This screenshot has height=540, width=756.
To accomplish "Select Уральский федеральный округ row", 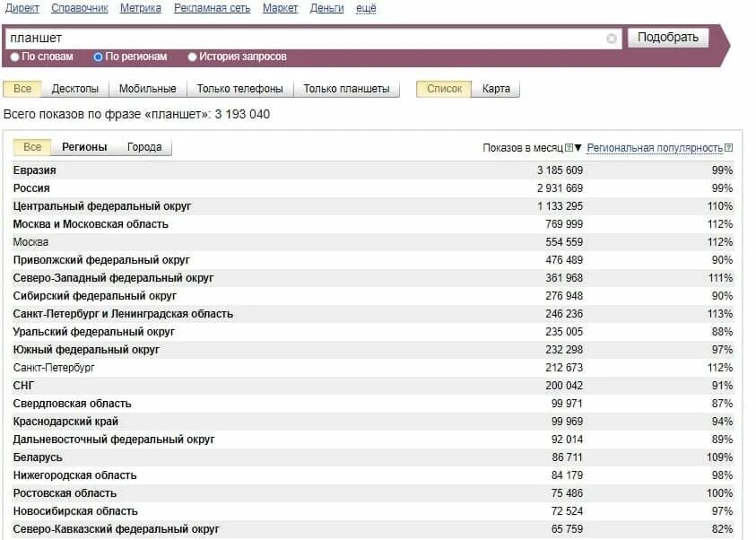I will pos(373,332).
